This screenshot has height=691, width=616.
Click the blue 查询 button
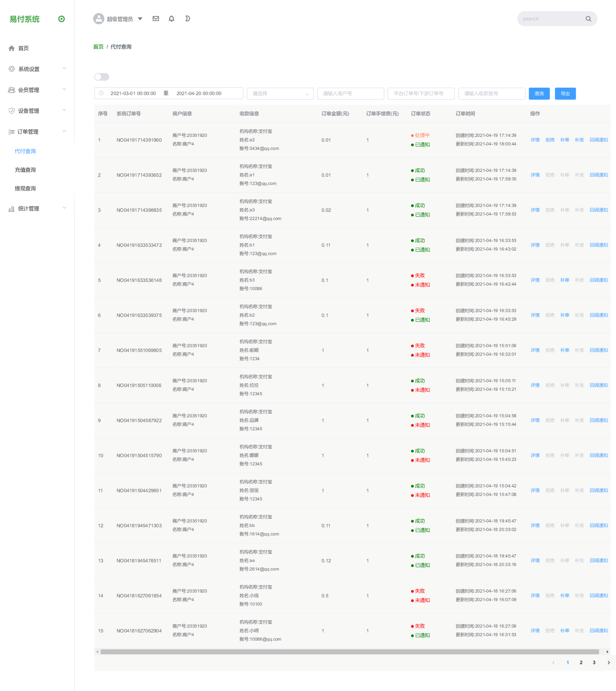(539, 94)
